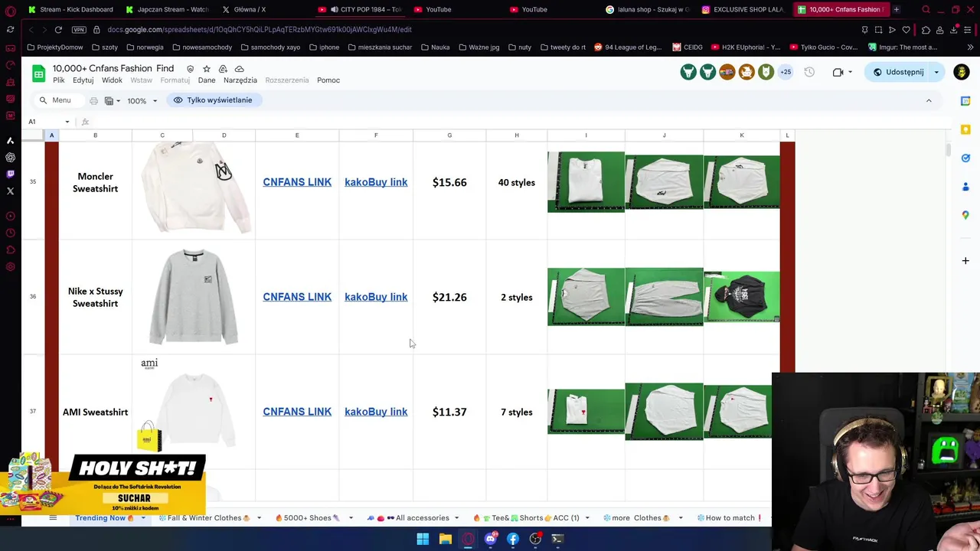This screenshot has width=980, height=551.
Task: Click the camera meeting icon
Action: (x=838, y=72)
